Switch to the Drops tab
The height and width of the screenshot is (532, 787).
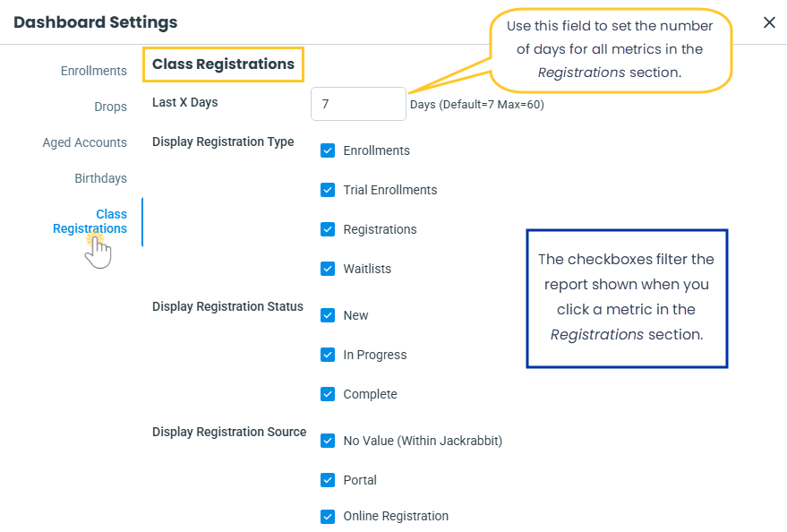(x=111, y=107)
